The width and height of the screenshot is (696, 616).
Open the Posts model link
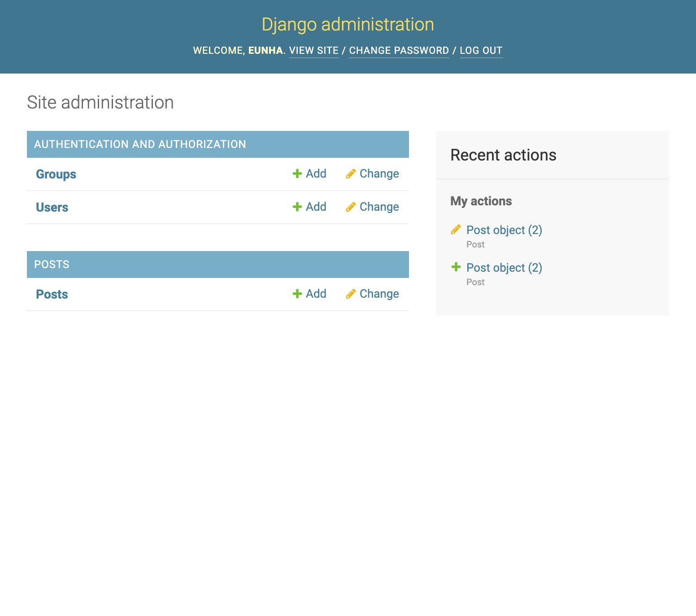[52, 294]
